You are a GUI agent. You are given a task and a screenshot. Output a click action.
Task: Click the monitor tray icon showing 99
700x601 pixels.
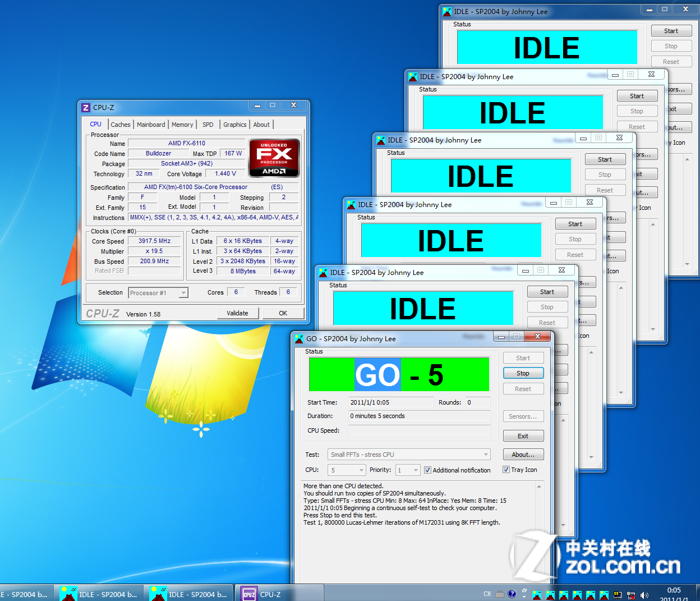pyautogui.click(x=618, y=595)
